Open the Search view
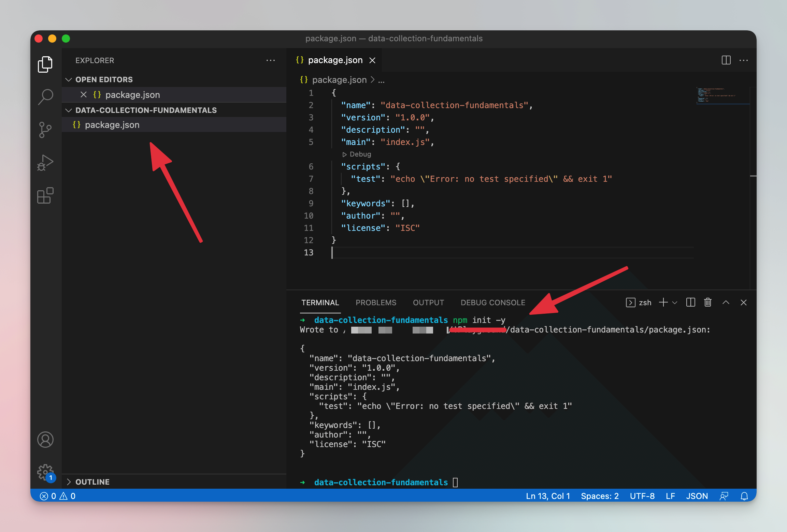The height and width of the screenshot is (532, 787). (x=45, y=97)
